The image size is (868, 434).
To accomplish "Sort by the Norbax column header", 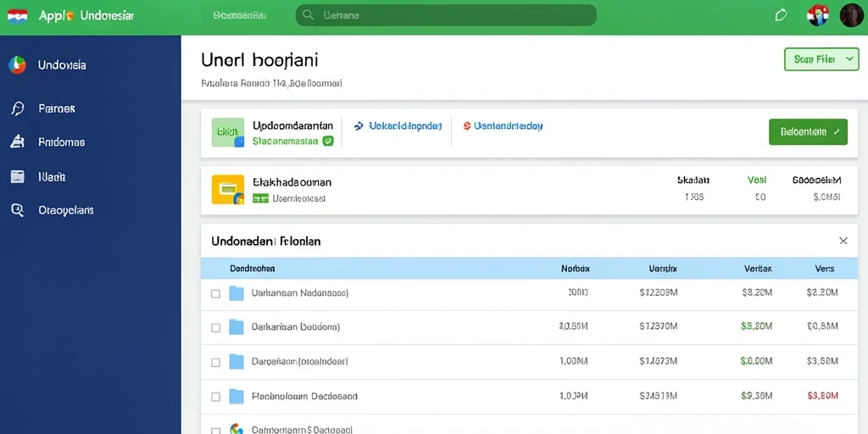I will coord(576,269).
